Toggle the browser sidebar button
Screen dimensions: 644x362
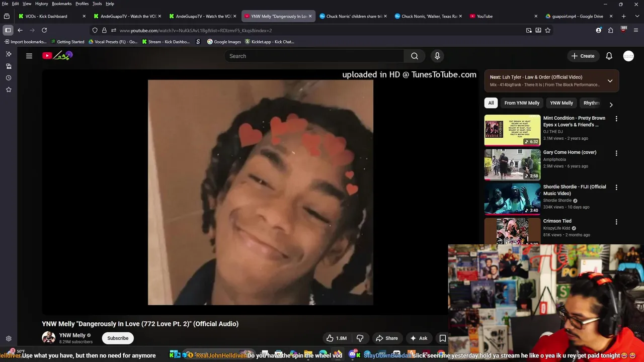tap(8, 30)
